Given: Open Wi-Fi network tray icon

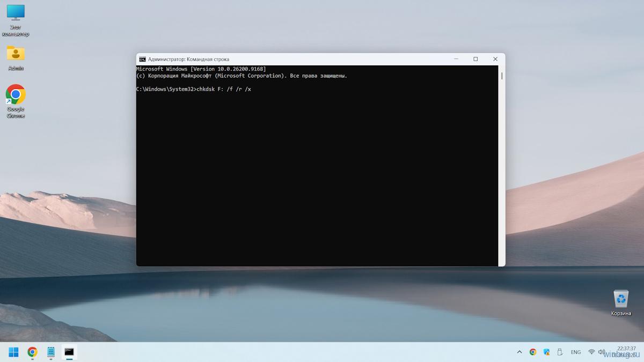Looking at the screenshot, I should [591, 352].
